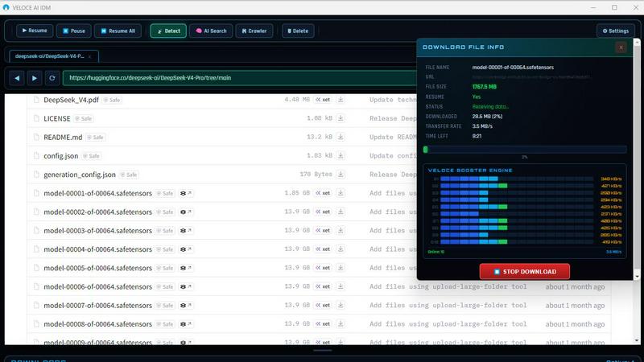Download model-00006-of-00064.safetensors via its download icon

click(x=341, y=286)
